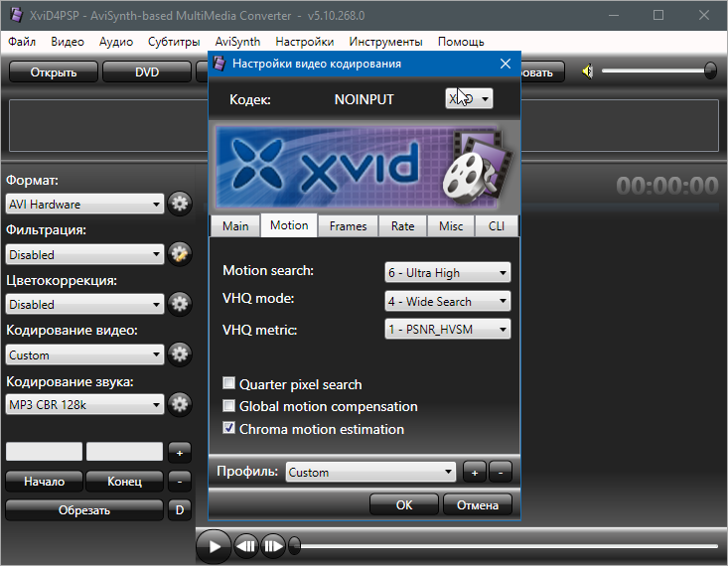Step forward one frame in the player
This screenshot has height=566, width=728.
[x=273, y=545]
